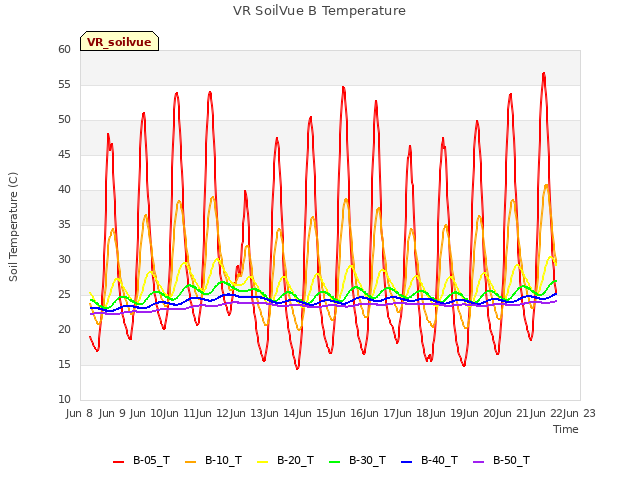
Task: Click the 10 y-axis tick label
Action: [x=64, y=399]
